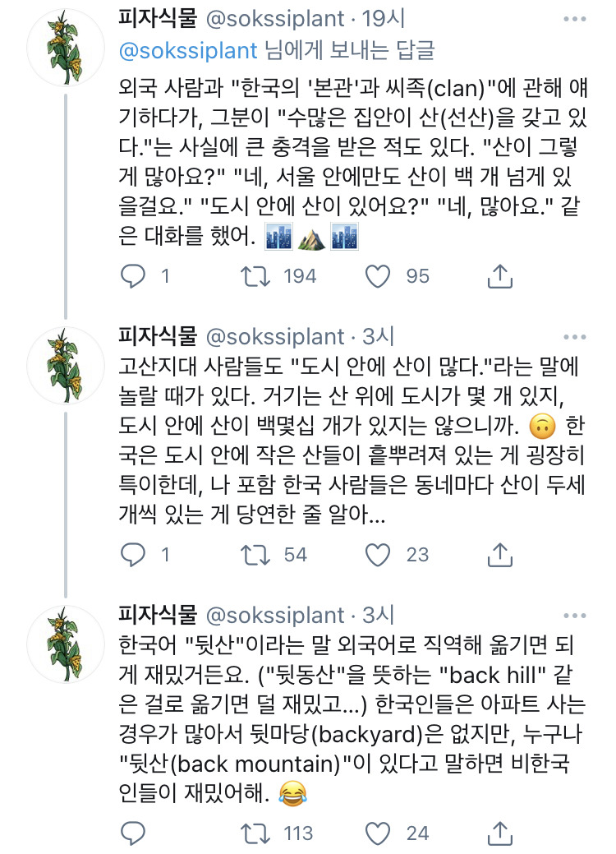This screenshot has height=854, width=616.
Task: Tap the first tweet's plant profile avatar
Action: coord(65,52)
